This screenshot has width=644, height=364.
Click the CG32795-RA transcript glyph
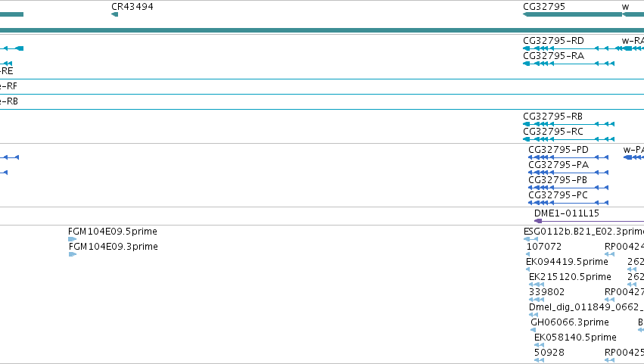pos(568,64)
